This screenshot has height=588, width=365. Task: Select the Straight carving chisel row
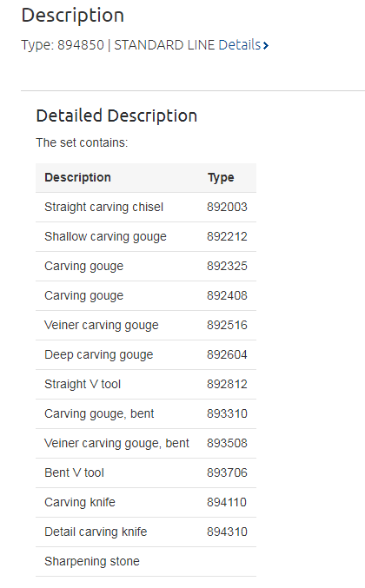[146, 207]
